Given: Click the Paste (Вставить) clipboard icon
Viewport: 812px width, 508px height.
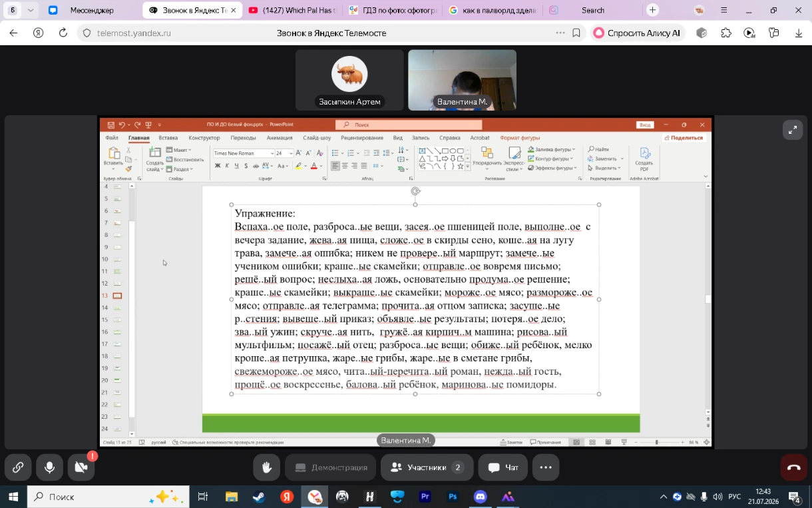Looking at the screenshot, I should [113, 154].
